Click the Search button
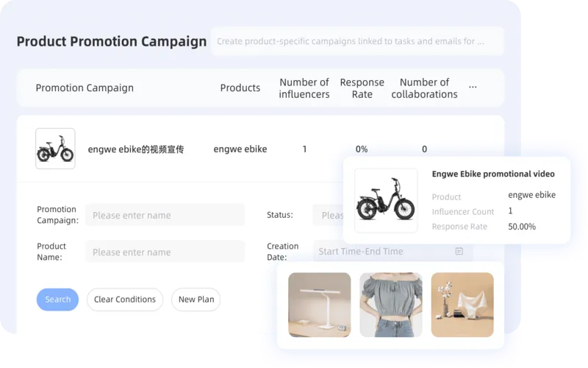Screen dimensions: 588x368 (x=57, y=300)
